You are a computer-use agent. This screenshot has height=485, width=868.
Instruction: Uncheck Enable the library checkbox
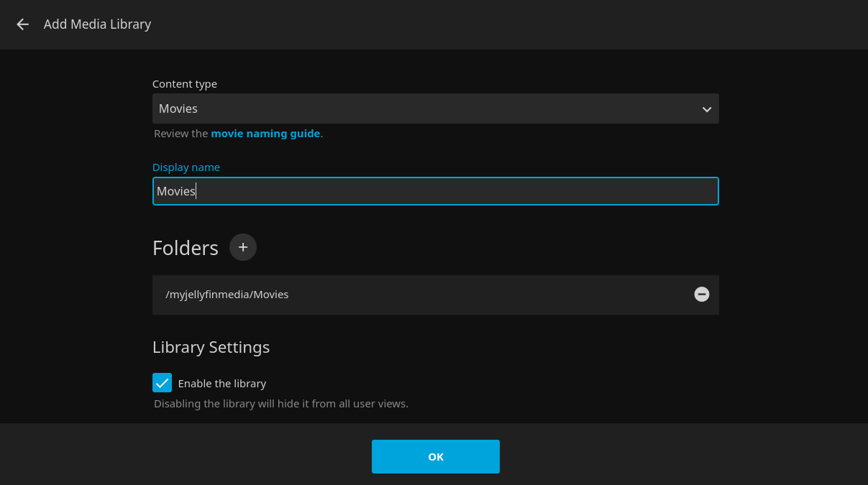[x=162, y=383]
